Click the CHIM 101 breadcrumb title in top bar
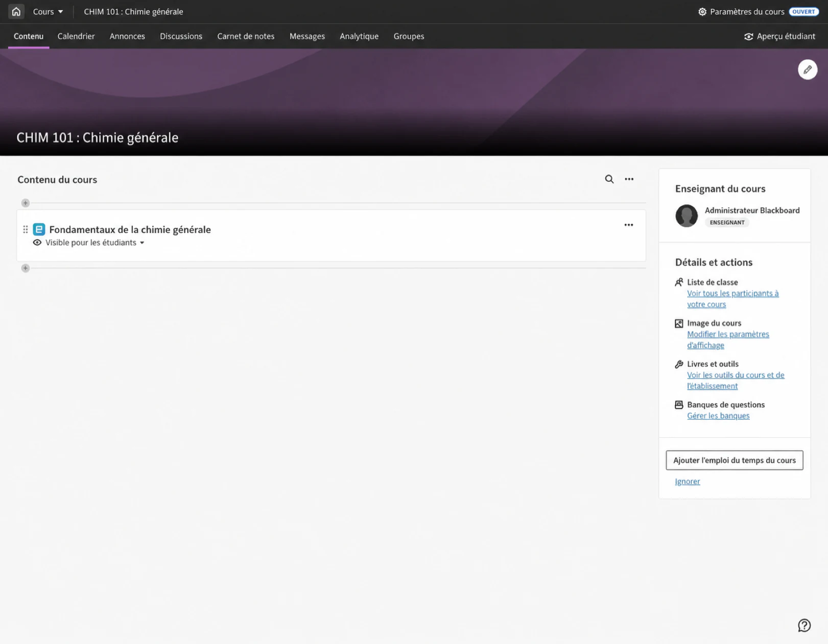 133,11
